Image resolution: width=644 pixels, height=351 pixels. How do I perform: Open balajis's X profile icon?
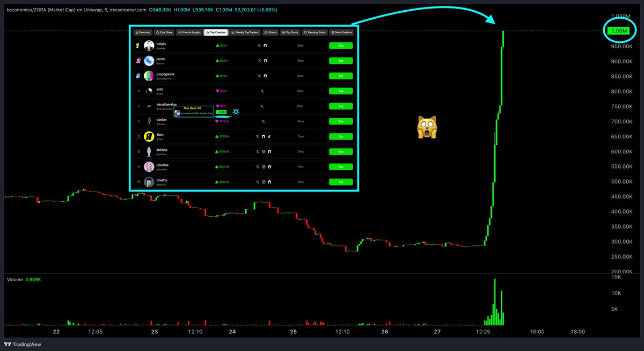tap(259, 46)
